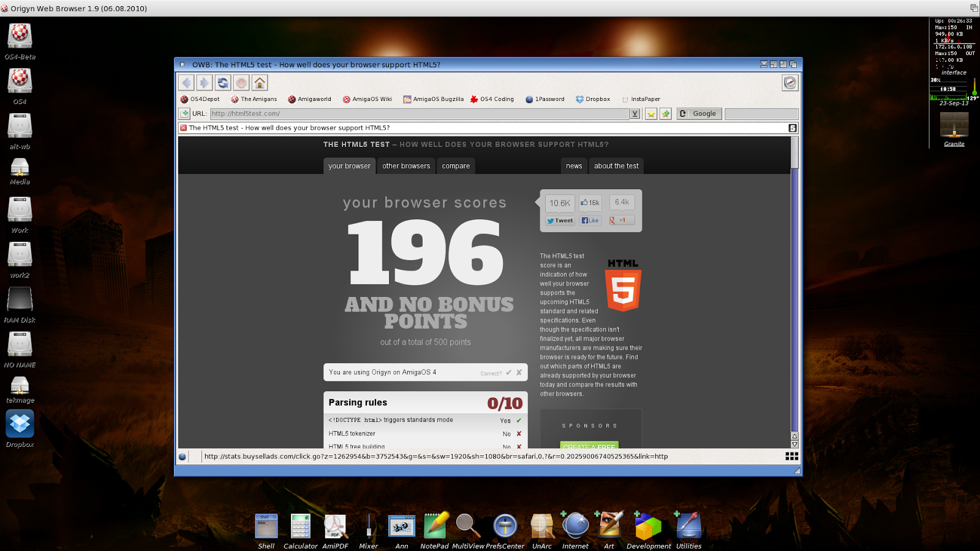
Task: Open the AmigaOS Bugzilla bookmark
Action: click(433, 99)
